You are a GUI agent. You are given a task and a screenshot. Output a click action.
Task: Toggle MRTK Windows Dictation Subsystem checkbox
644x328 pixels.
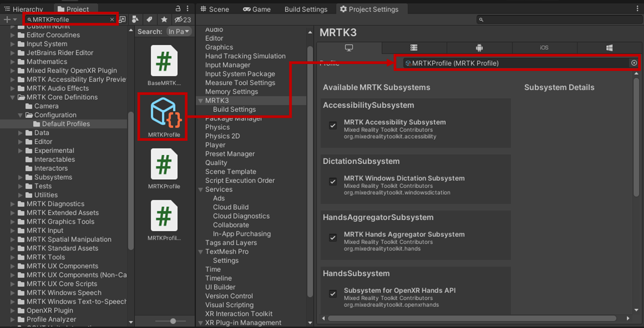tap(333, 181)
